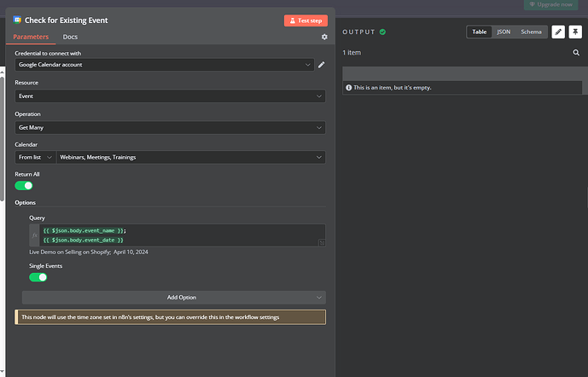Switch to the Parameters tab
The width and height of the screenshot is (588, 377).
coord(31,37)
